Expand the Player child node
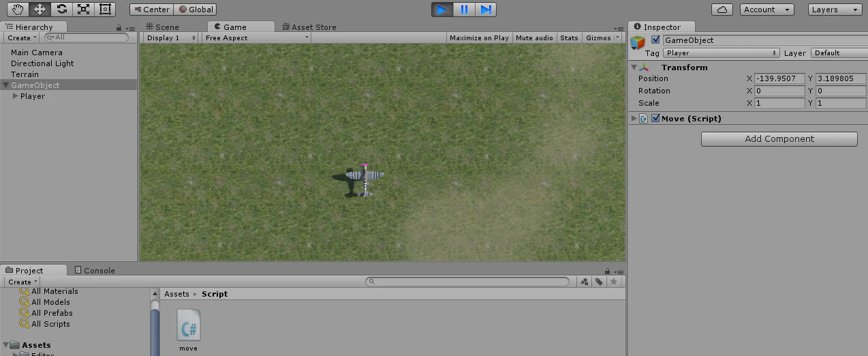 pyautogui.click(x=16, y=96)
